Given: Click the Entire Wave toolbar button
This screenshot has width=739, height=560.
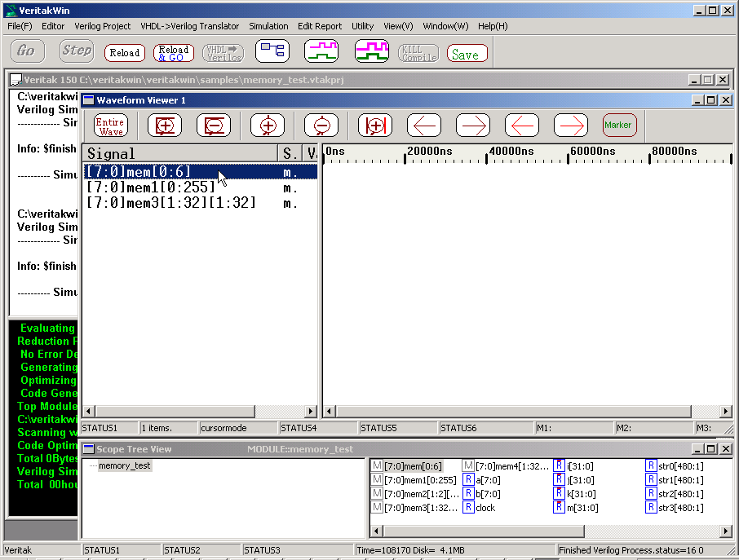Looking at the screenshot, I should pos(111,126).
